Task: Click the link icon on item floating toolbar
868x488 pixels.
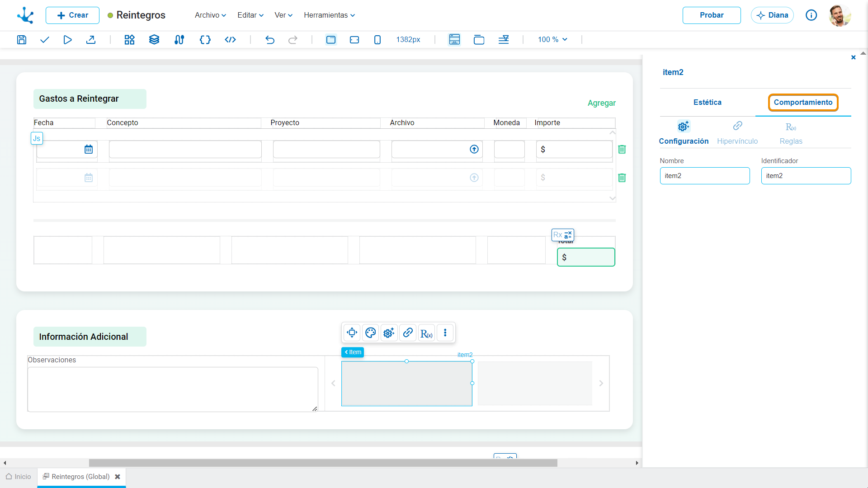Action: [408, 333]
